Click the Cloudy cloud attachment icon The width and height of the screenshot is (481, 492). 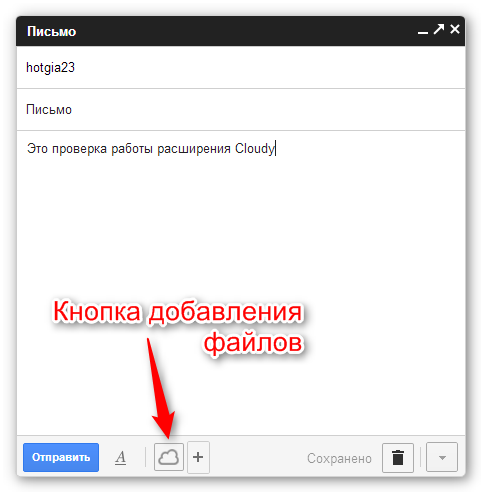pos(169,457)
